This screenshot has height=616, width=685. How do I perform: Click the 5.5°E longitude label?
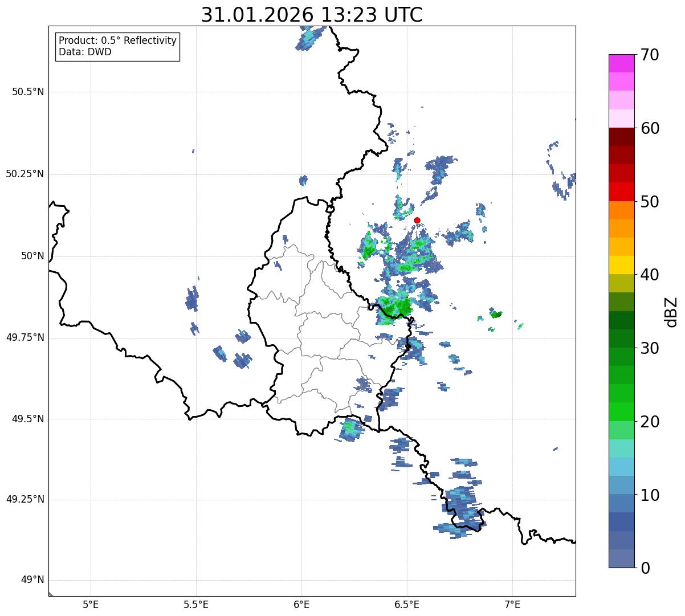click(x=196, y=604)
